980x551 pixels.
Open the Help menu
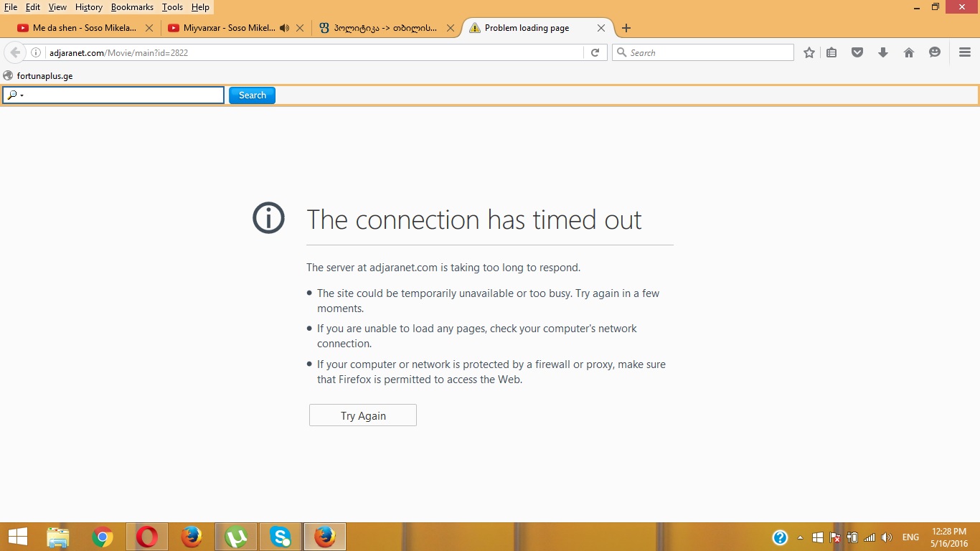click(x=200, y=7)
